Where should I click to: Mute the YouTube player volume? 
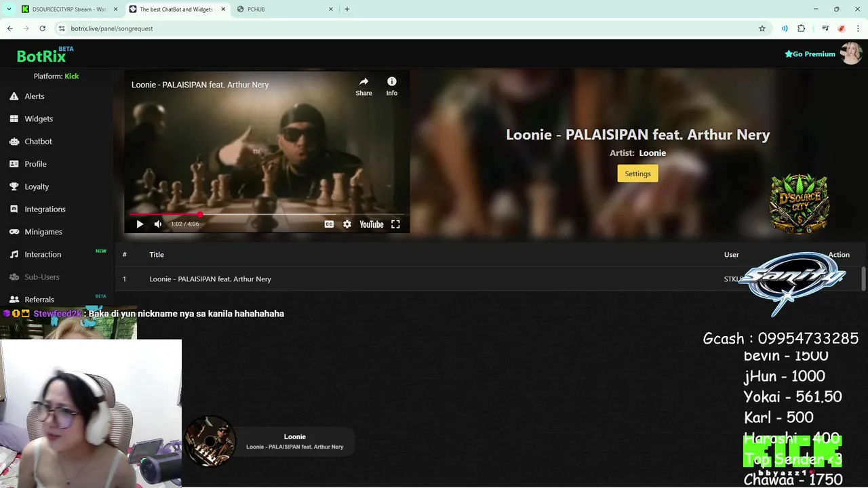click(158, 224)
